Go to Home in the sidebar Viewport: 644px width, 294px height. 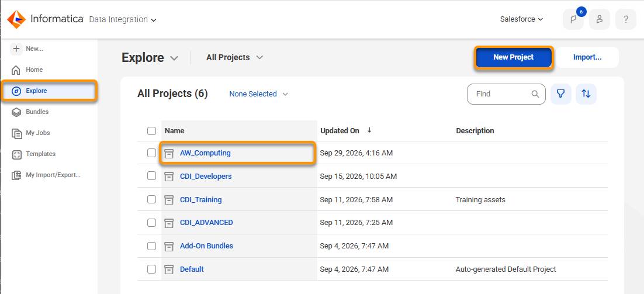pos(34,70)
